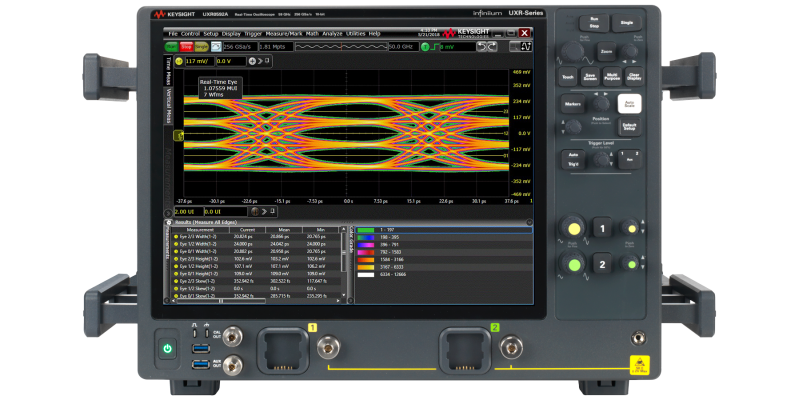Click the results table horizontal scrollbar
This screenshot has height=400, width=800.
(x=220, y=301)
